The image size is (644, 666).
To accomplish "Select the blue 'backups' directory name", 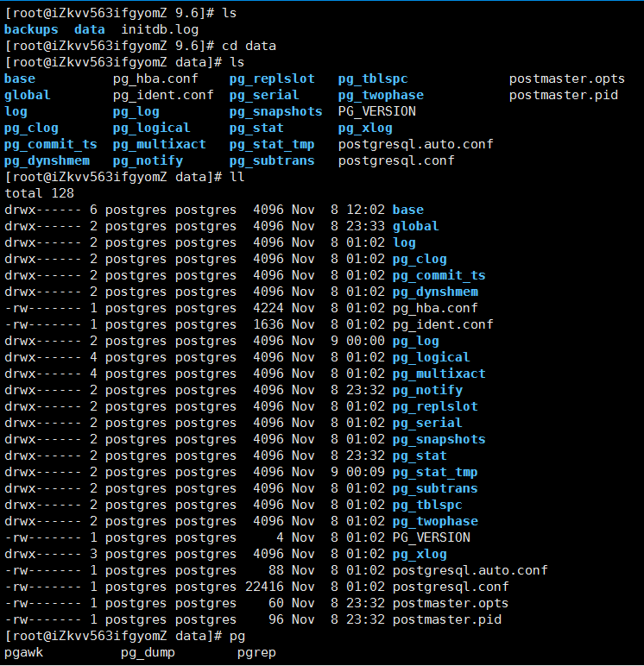I will click(31, 29).
